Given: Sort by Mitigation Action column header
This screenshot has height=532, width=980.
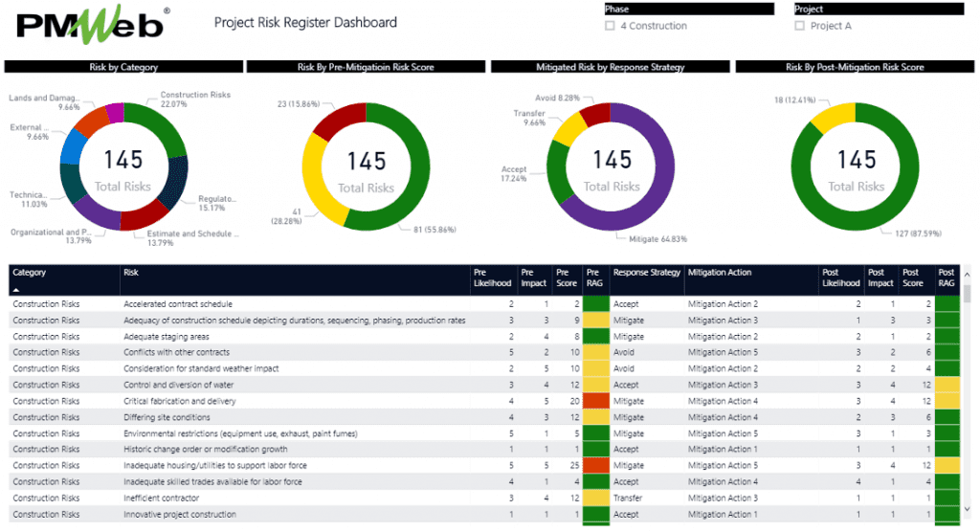Looking at the screenshot, I should [x=720, y=273].
